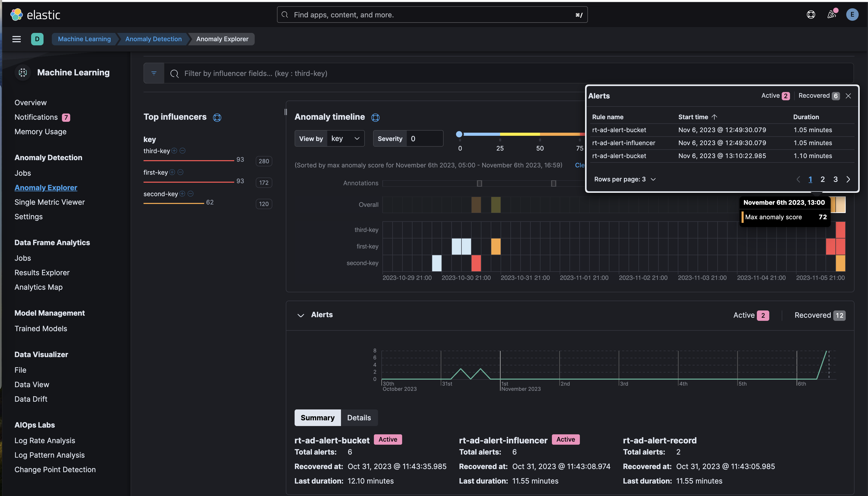Click the pale blue second-key swimlane cell
The image size is (868, 496).
[437, 263]
